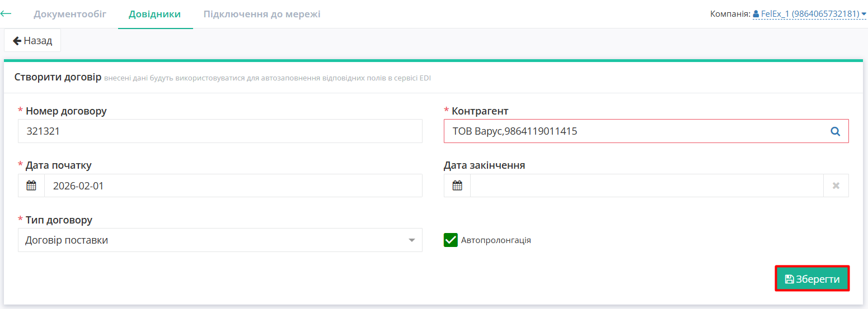
Task: Open the end date calendar icon
Action: coord(457,186)
